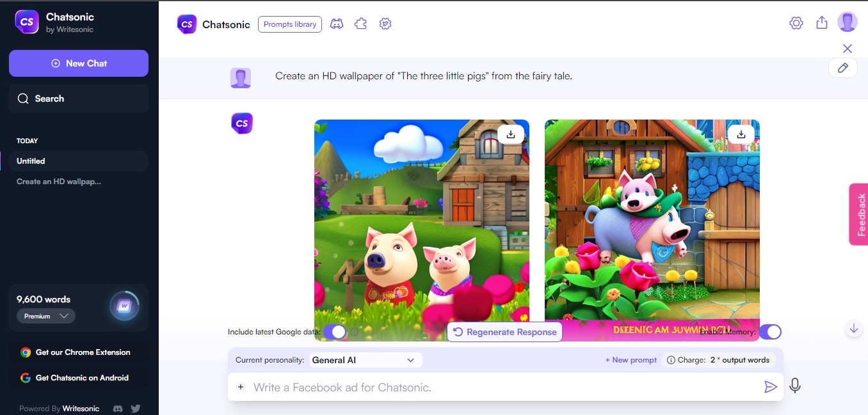
Task: Open the Prompts library
Action: (x=290, y=24)
